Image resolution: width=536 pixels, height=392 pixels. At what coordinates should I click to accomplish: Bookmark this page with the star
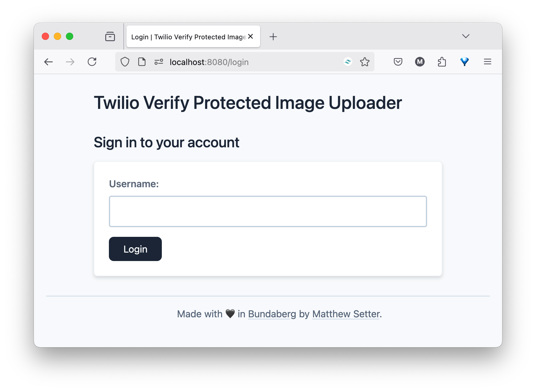tap(365, 62)
